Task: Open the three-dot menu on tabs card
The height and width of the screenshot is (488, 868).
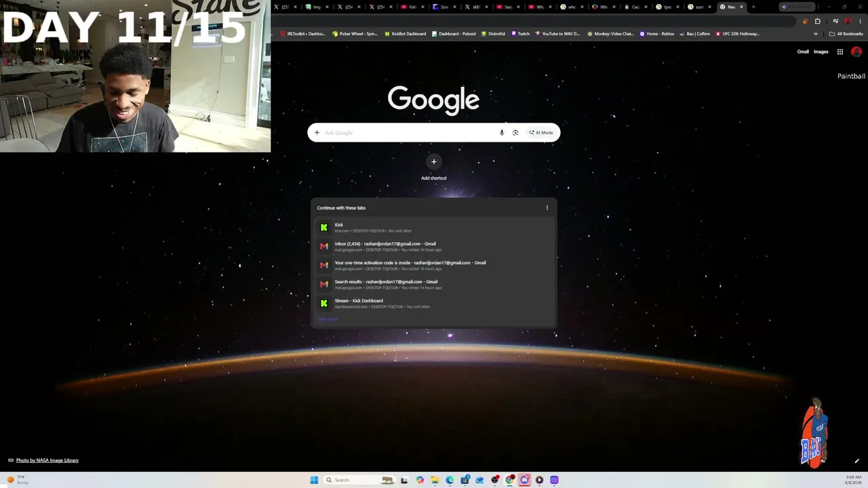Action: 547,208
